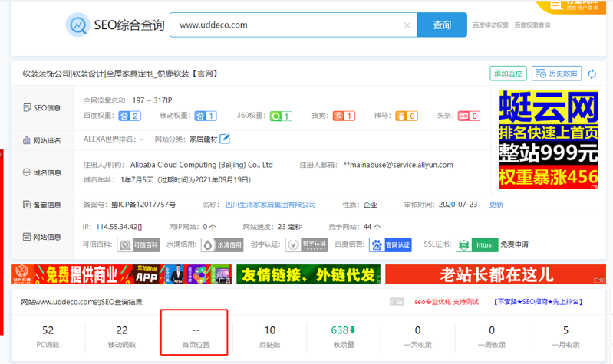Click the 蛙云网 advertisement banner
The height and width of the screenshot is (364, 613).
(x=548, y=138)
